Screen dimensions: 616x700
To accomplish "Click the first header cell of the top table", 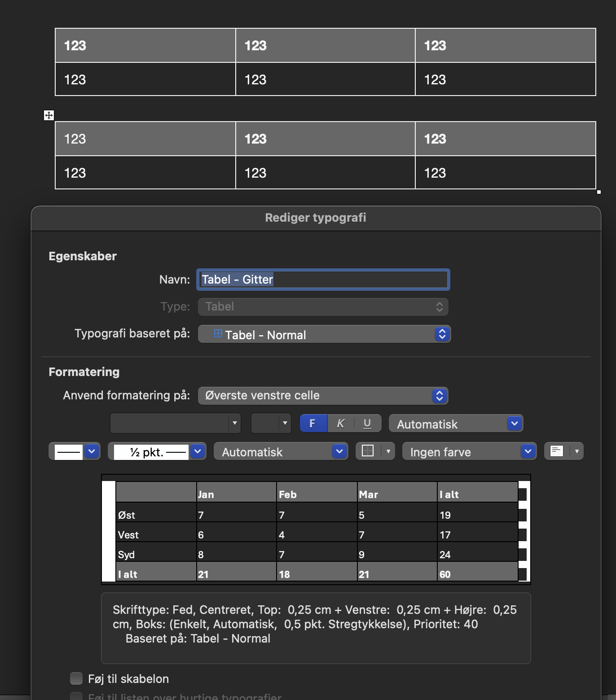I will tap(145, 45).
